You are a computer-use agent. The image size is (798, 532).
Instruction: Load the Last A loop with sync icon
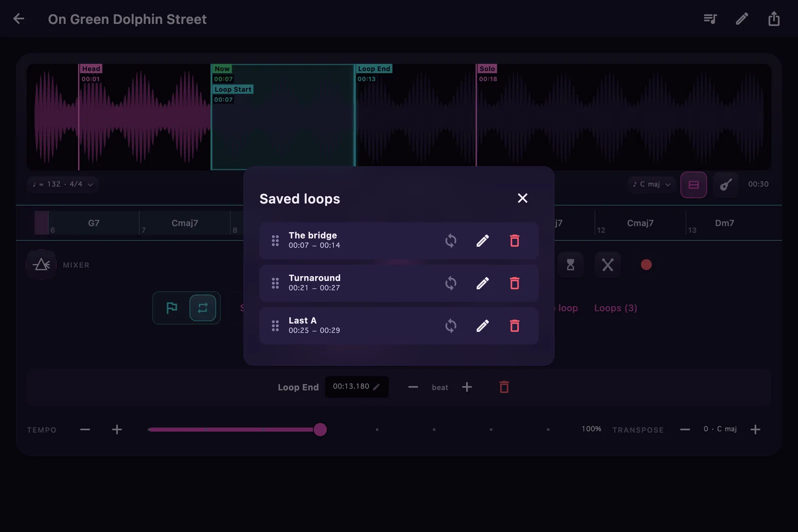tap(451, 326)
